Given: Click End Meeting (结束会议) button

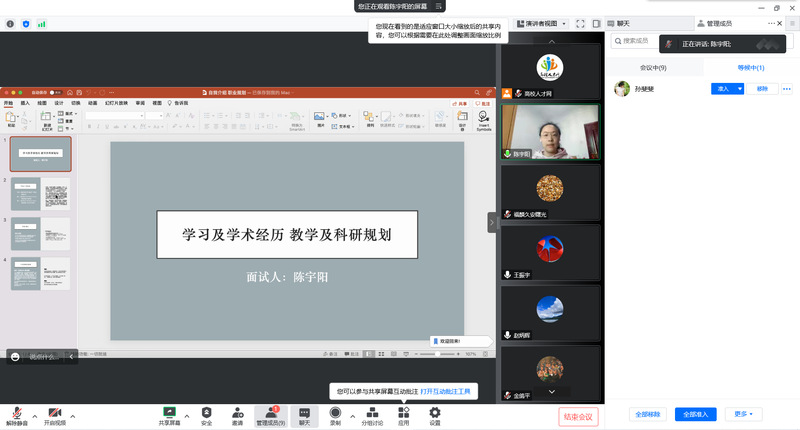Looking at the screenshot, I should 578,416.
